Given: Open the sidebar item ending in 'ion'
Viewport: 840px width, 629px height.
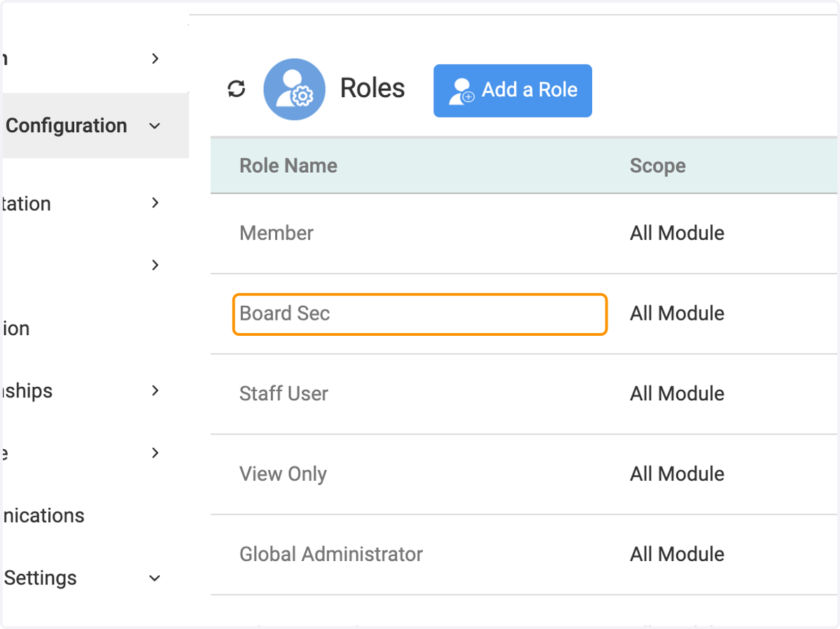Looking at the screenshot, I should click(15, 328).
